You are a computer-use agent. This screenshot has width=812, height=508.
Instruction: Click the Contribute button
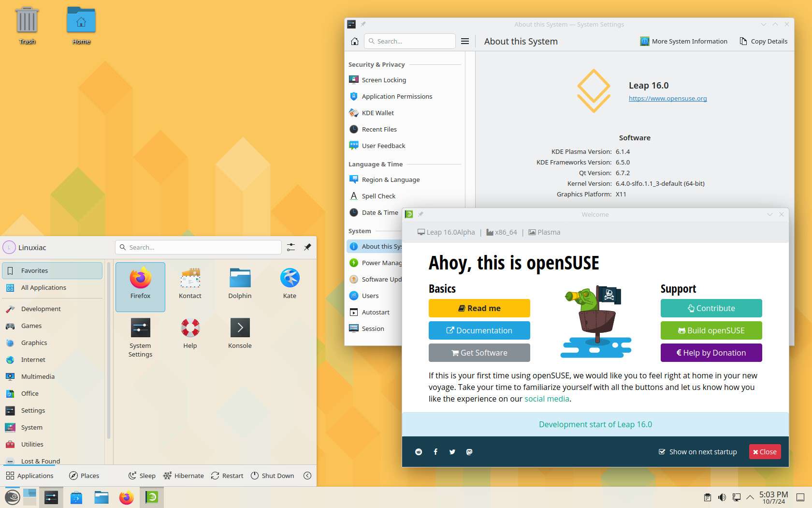pos(711,308)
